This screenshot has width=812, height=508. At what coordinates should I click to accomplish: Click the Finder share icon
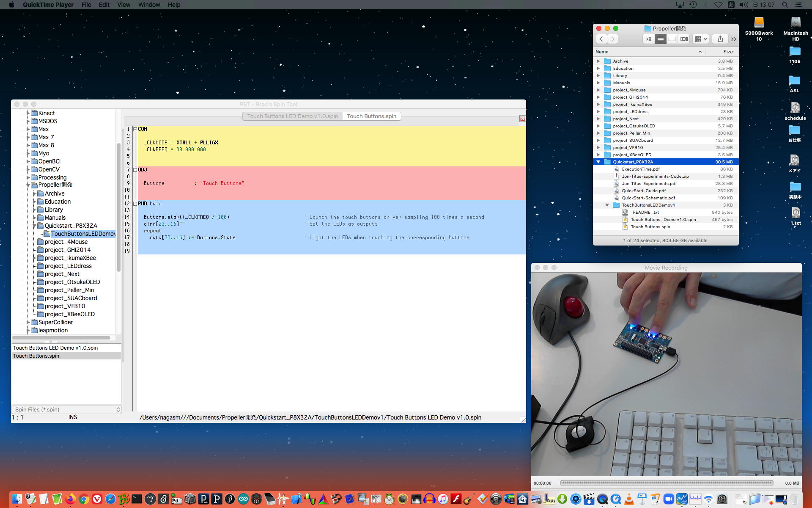point(720,39)
